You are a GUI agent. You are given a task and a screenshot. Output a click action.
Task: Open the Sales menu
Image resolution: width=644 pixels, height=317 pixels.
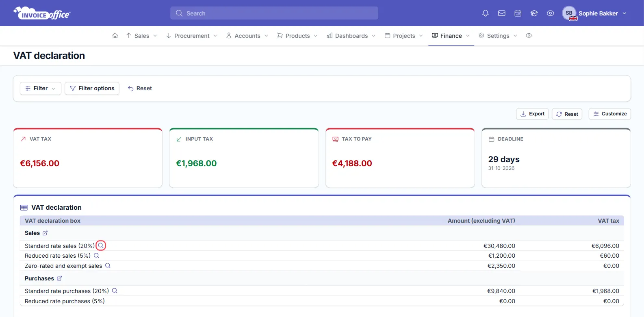pos(141,36)
